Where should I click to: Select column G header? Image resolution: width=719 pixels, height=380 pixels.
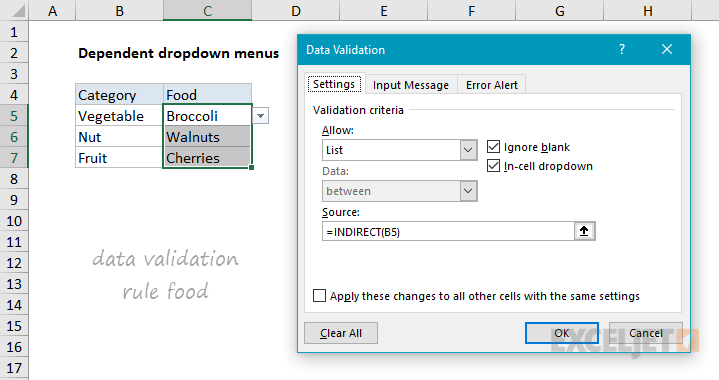(559, 10)
